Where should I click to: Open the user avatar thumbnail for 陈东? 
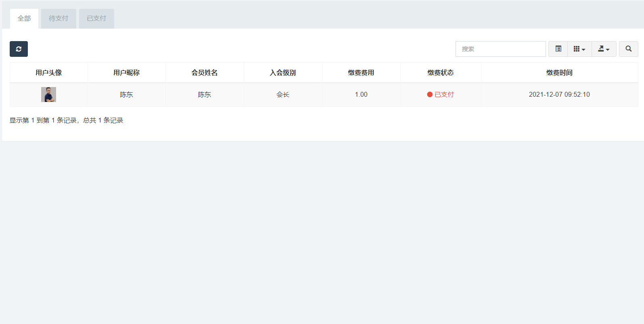pos(48,94)
